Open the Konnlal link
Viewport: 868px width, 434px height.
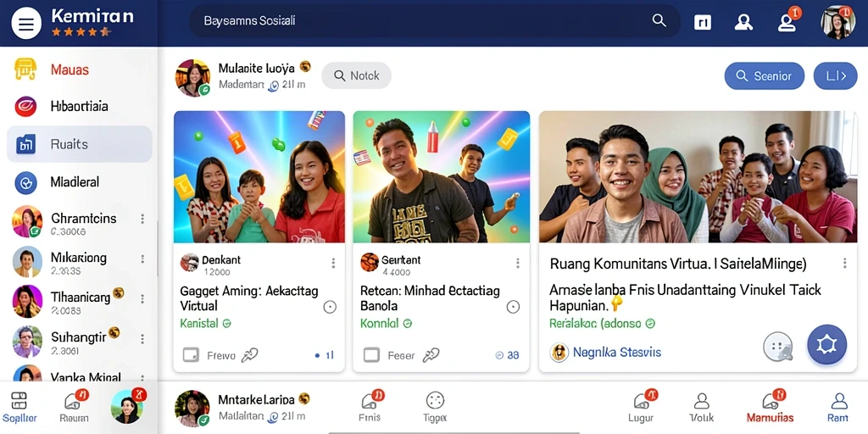coord(387,323)
